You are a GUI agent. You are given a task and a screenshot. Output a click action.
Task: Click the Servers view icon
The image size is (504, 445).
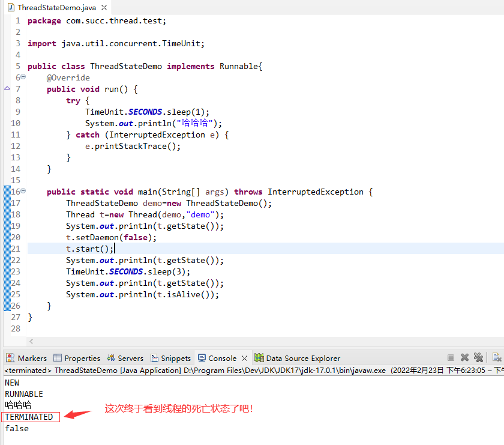(x=112, y=358)
